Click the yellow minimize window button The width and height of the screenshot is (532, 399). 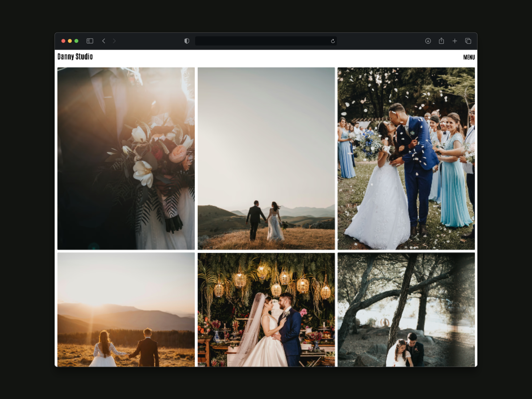70,41
